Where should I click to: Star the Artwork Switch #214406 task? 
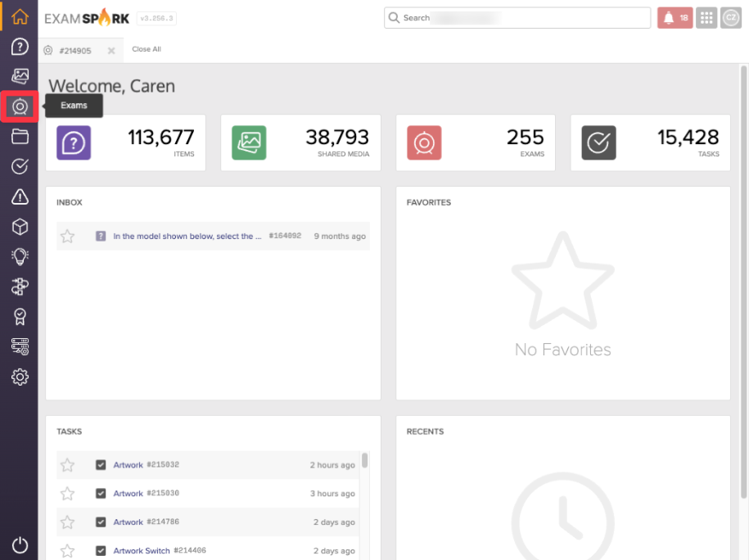[67, 551]
